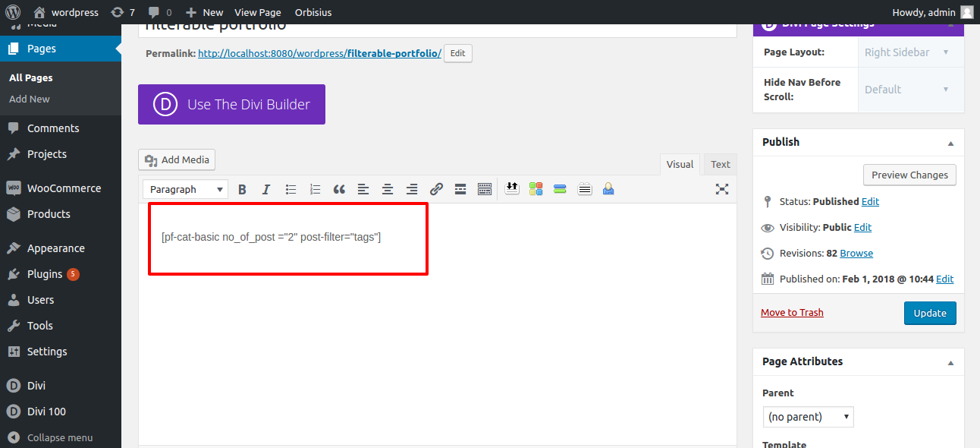Click Move to Trash link

coord(792,313)
